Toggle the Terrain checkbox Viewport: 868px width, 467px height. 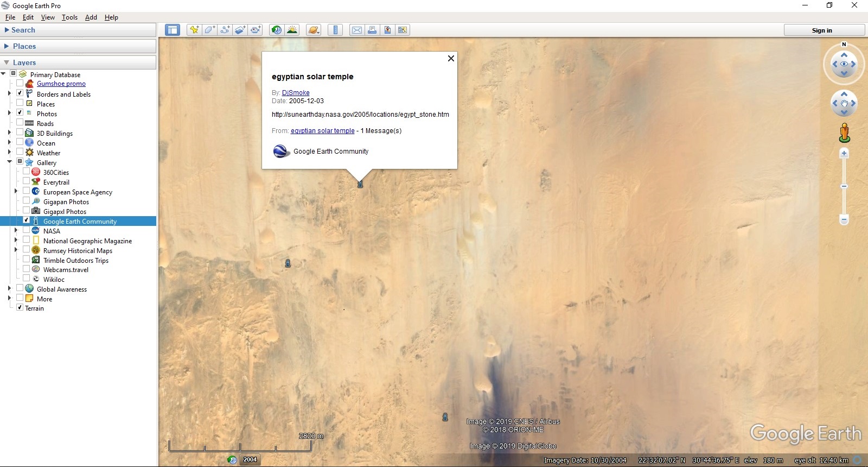20,307
